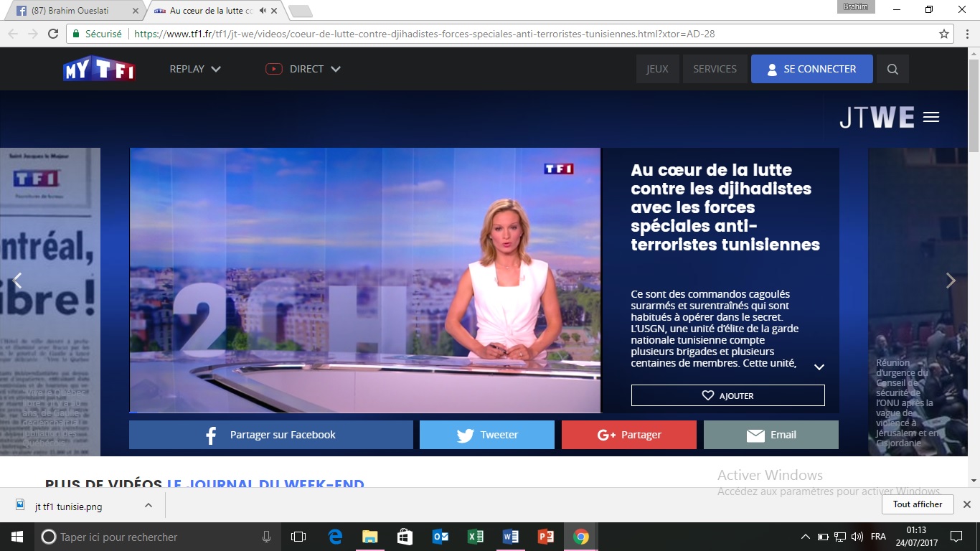Mute the audio icon on the TF1 tab
This screenshot has width=980, height=551.
pos(263,11)
